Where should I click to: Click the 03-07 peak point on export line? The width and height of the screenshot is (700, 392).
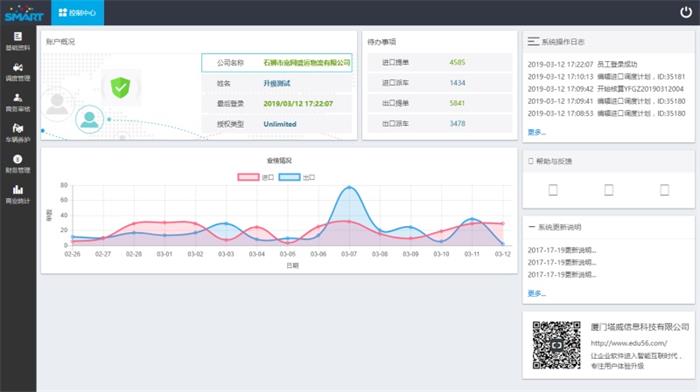(x=349, y=188)
